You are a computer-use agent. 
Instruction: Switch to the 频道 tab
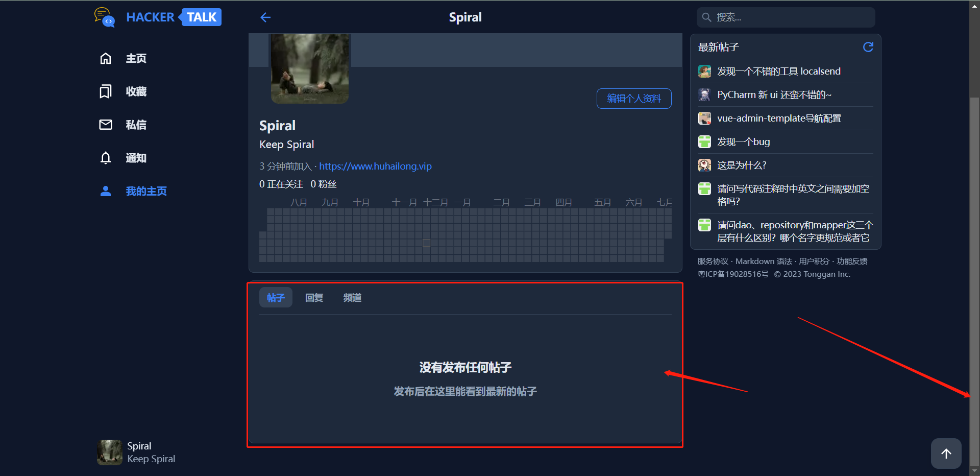[x=352, y=298]
